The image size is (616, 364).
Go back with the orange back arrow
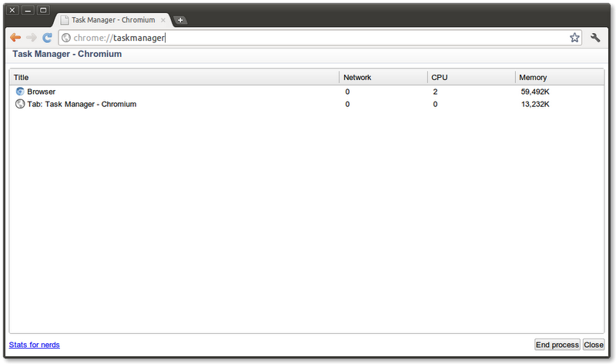coord(15,38)
